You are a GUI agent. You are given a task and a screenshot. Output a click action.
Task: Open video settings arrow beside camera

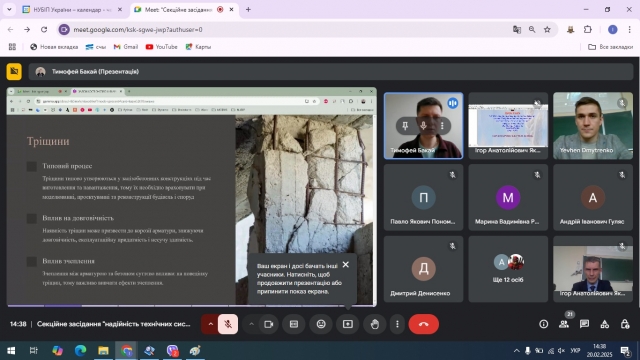(x=251, y=324)
